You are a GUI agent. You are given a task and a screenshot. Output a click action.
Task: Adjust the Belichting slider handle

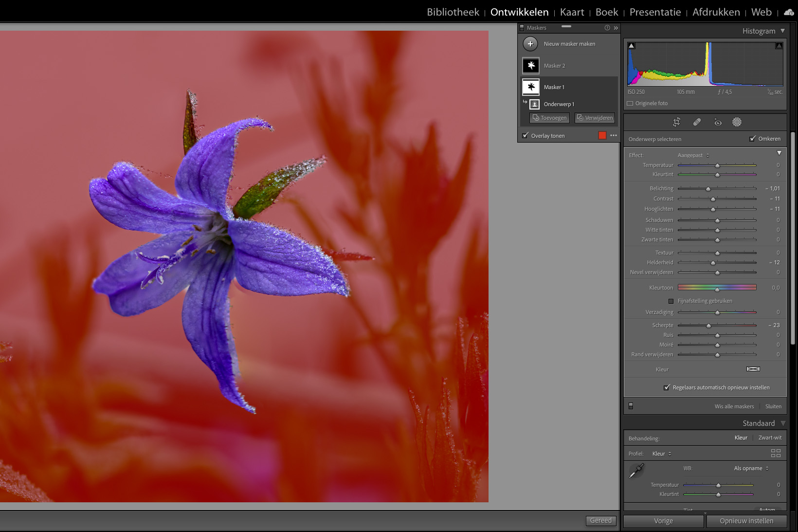(708, 189)
